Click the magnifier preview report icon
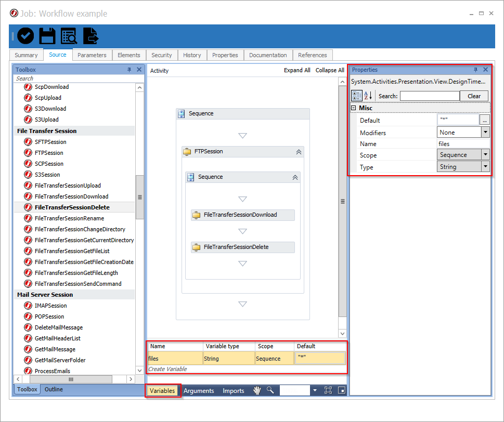The height and width of the screenshot is (422, 504). (x=69, y=36)
